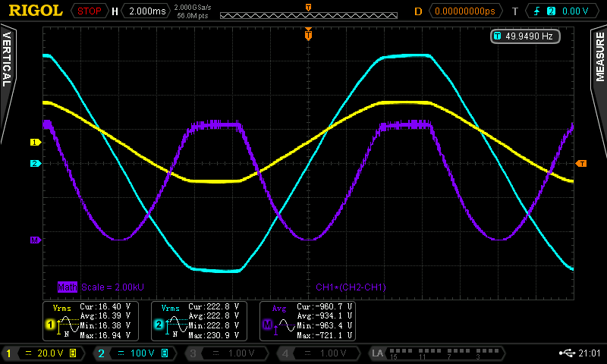Click the 56.0M pts memory depth readout

pyautogui.click(x=193, y=16)
